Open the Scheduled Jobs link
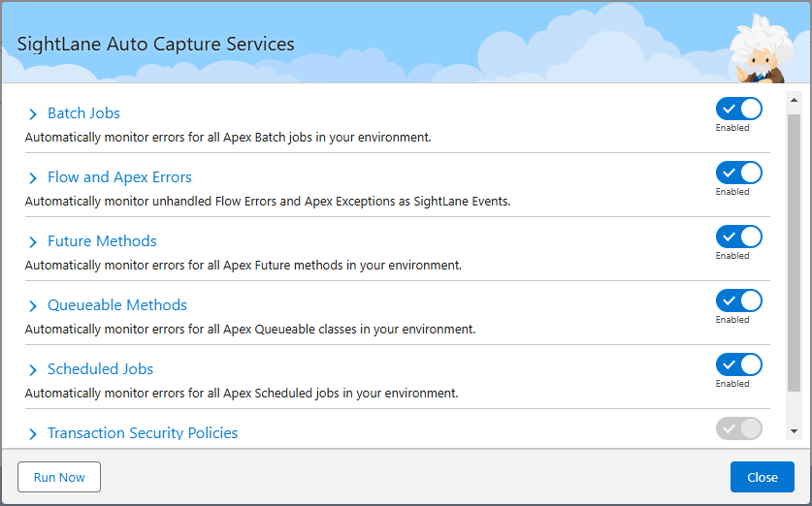The image size is (812, 506). pos(100,369)
